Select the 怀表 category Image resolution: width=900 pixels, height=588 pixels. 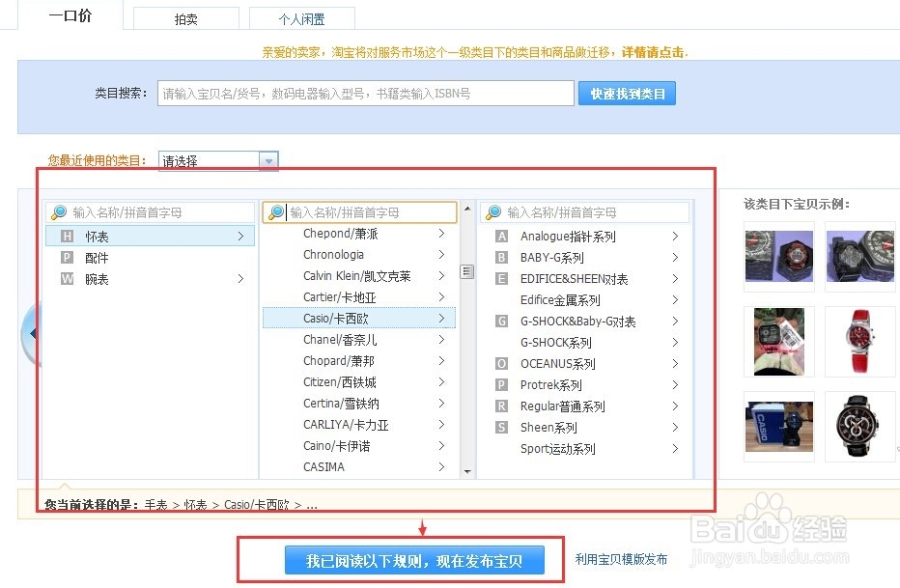[x=151, y=237]
